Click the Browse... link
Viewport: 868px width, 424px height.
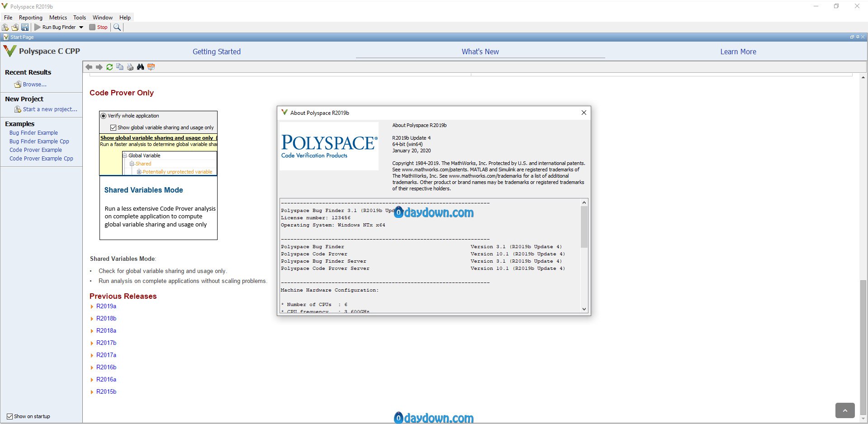pos(35,85)
